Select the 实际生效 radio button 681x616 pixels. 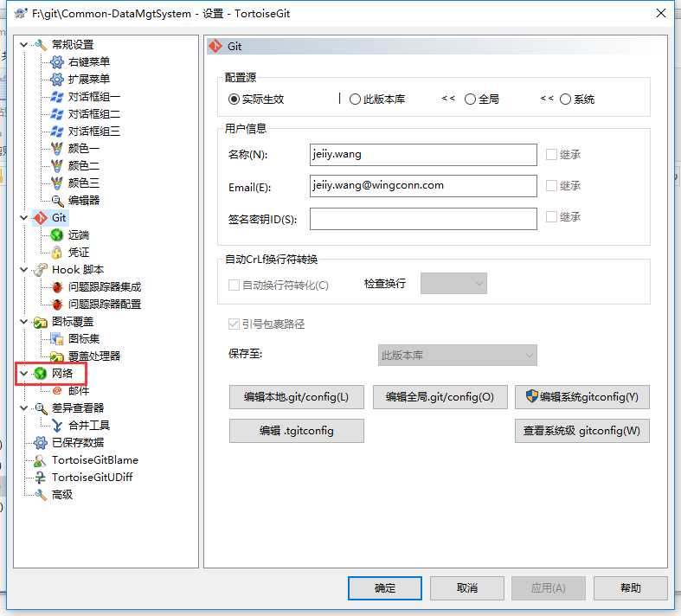[x=234, y=99]
